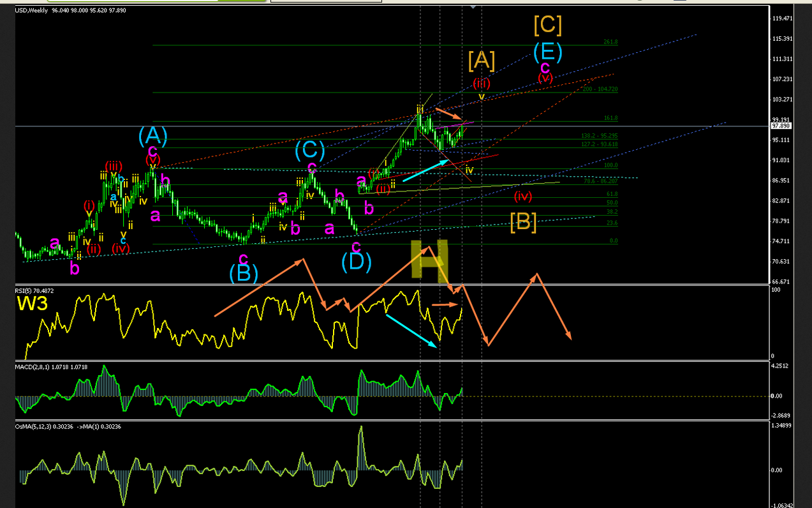The width and height of the screenshot is (812, 508).
Task: Select the 127.2 - 93.618 Fibonacci label
Action: coord(599,144)
